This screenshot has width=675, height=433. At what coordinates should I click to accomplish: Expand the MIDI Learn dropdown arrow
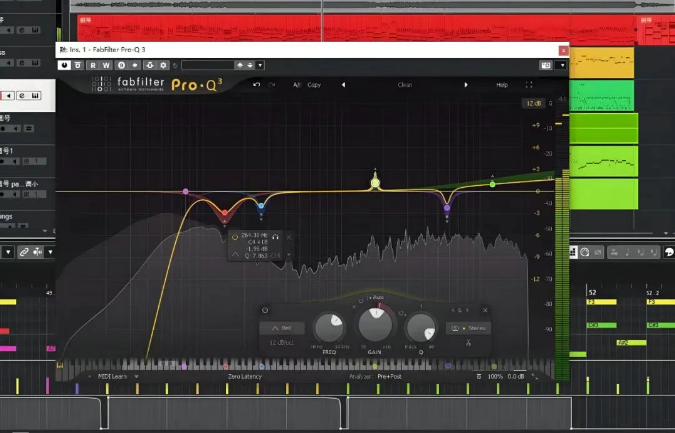tap(136, 376)
